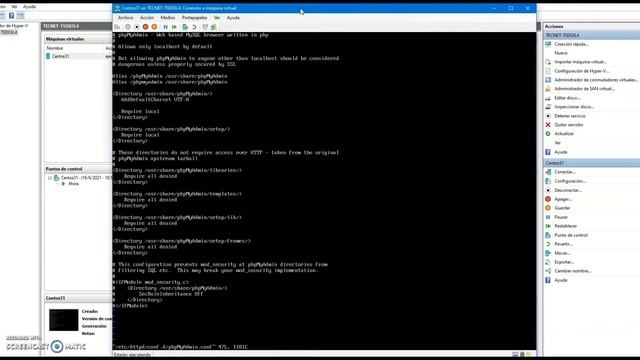Click Conectar under Centos31 actions

pyautogui.click(x=564, y=172)
